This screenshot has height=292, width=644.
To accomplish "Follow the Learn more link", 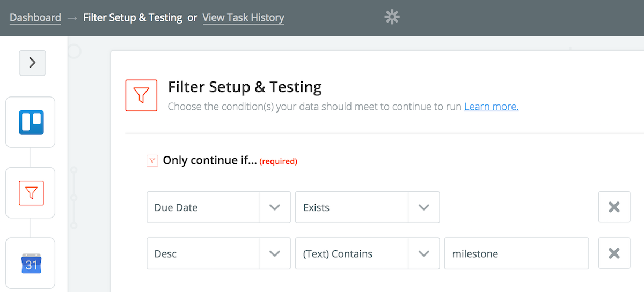I will [x=491, y=107].
